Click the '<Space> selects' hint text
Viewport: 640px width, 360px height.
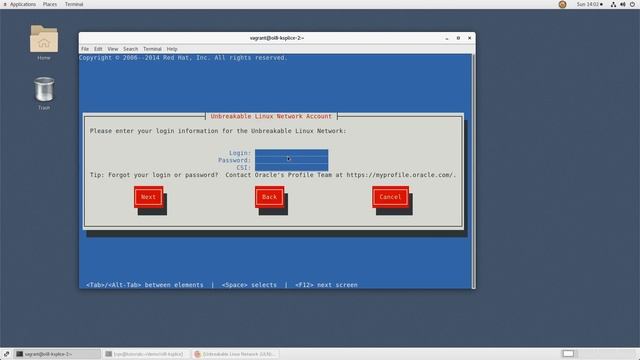tap(249, 285)
